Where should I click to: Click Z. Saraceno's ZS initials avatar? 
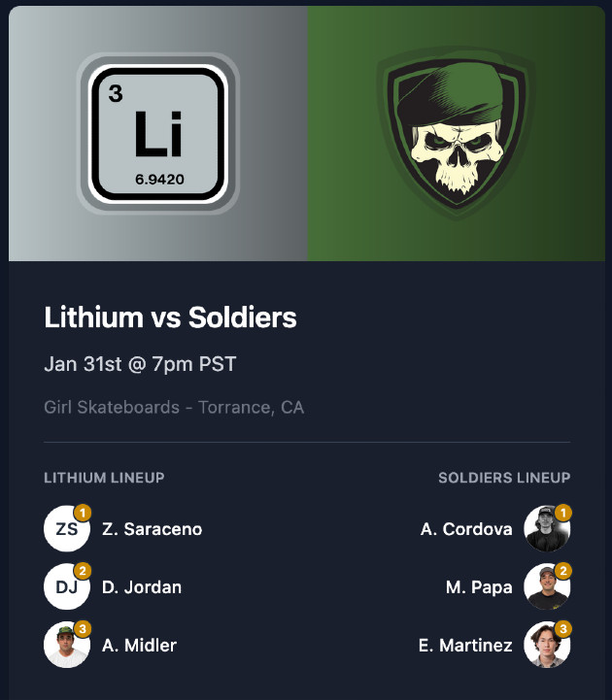coord(66,529)
